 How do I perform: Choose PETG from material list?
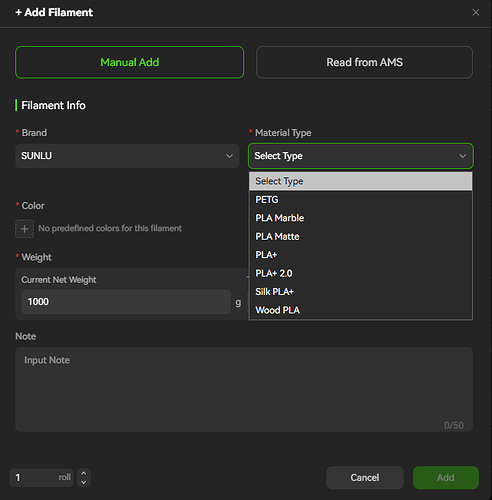[x=361, y=200]
